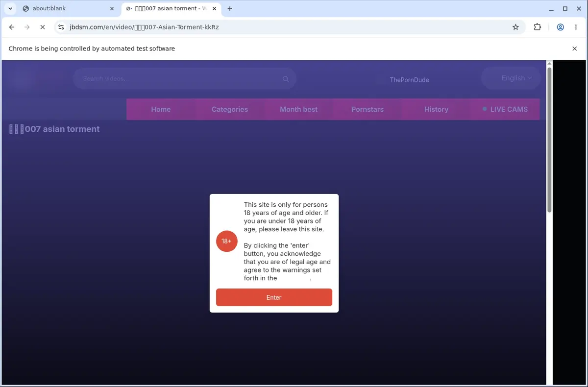Switch to the about:blank tab

click(69, 8)
